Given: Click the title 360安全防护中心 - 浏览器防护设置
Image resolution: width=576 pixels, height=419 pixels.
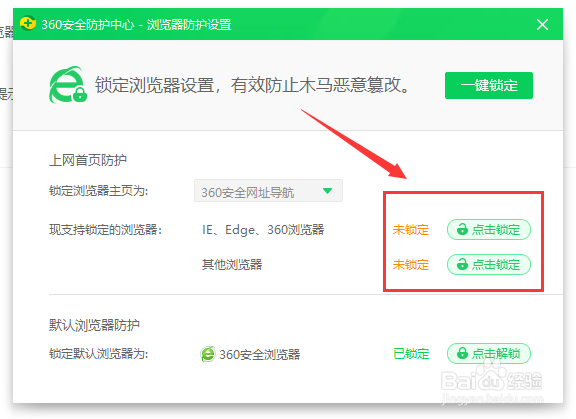Looking at the screenshot, I should point(136,25).
